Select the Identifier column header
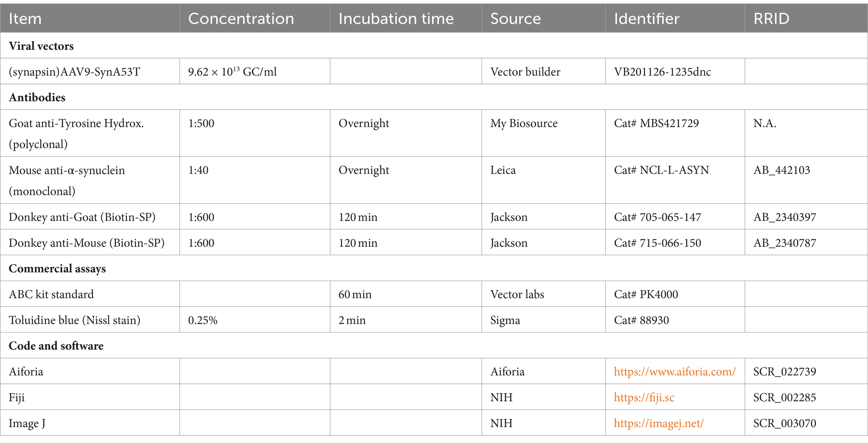 pos(675,18)
